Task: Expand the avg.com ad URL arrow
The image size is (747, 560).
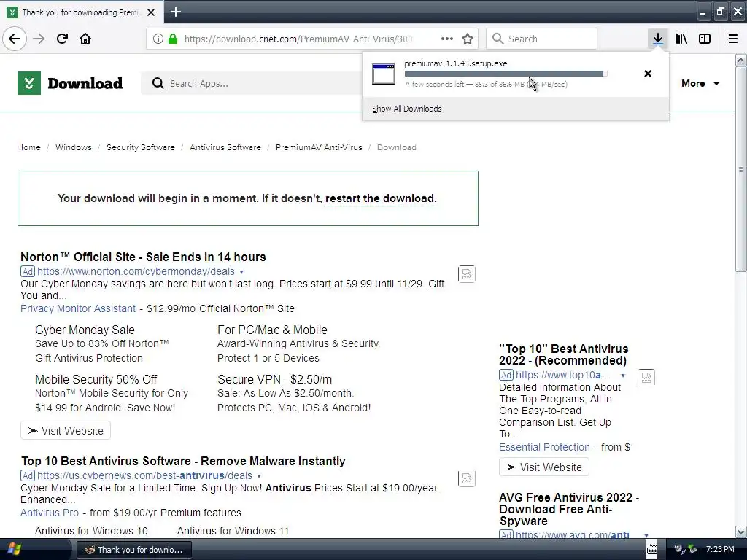Action: tap(646, 535)
